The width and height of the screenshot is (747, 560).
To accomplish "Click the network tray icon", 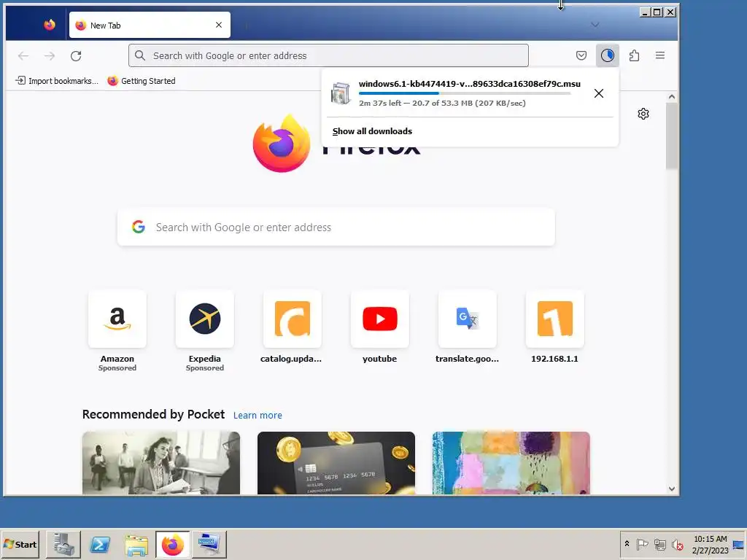I will coord(659,544).
